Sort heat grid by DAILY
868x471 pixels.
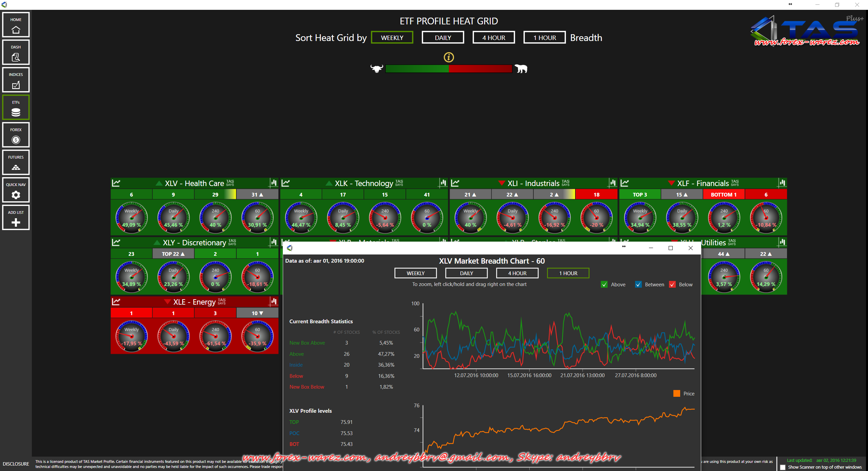443,38
